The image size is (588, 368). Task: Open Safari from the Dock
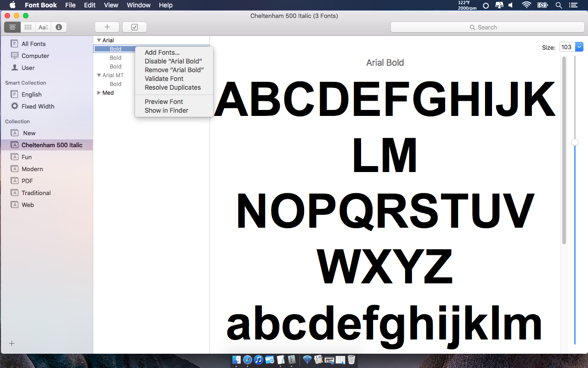248,360
